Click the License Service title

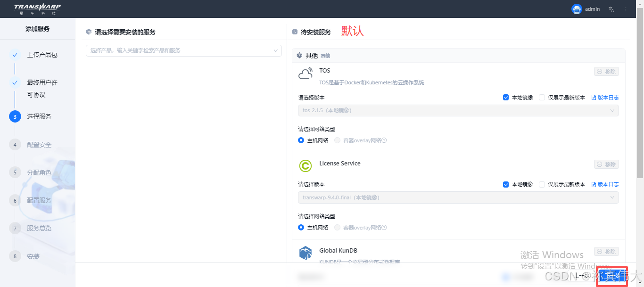(x=340, y=164)
